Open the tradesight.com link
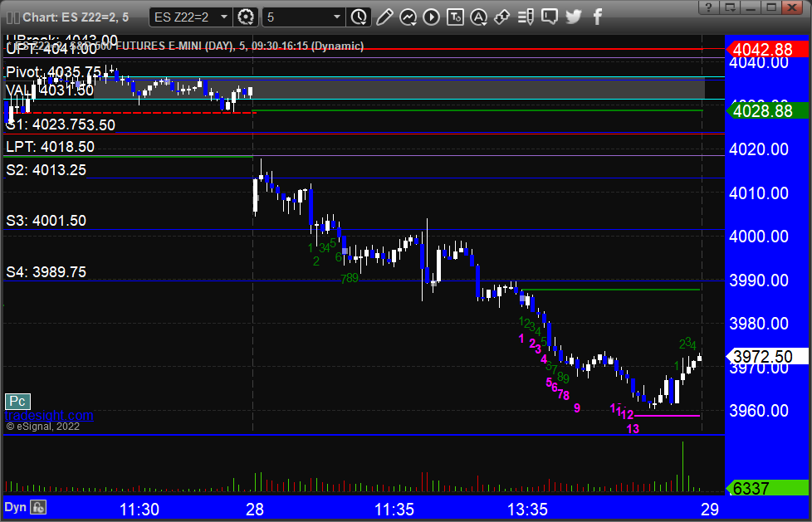Image resolution: width=812 pixels, height=522 pixels. tap(49, 415)
